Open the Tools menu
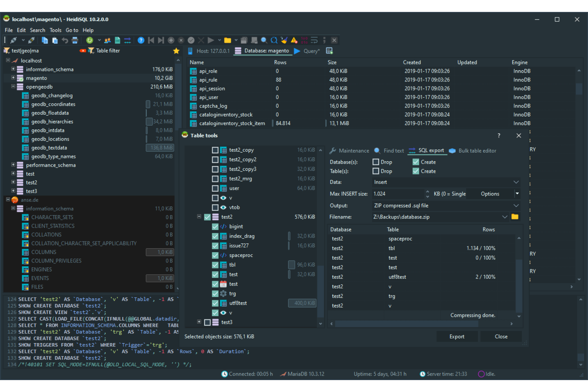 (55, 30)
